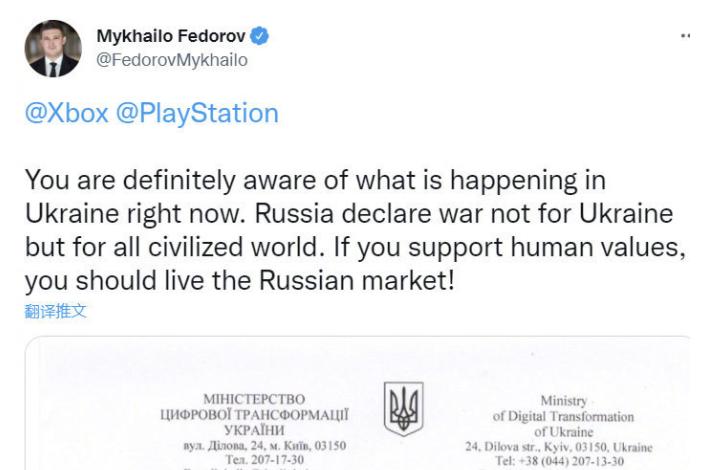This screenshot has height=470, width=702.
Task: Click the ЦИФРОВОЇ ТРАНСФОРМАЦІЇ line in the letterhead
Action: [254, 415]
